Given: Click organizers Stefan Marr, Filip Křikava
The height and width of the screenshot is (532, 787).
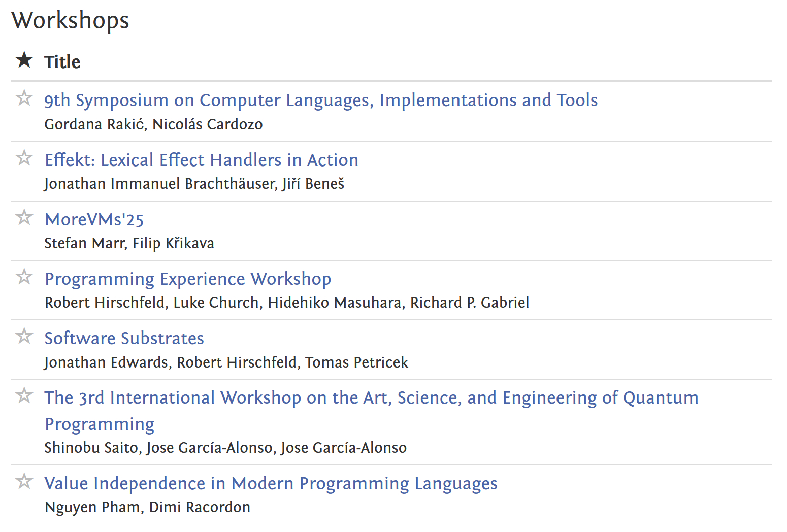Looking at the screenshot, I should click(129, 243).
